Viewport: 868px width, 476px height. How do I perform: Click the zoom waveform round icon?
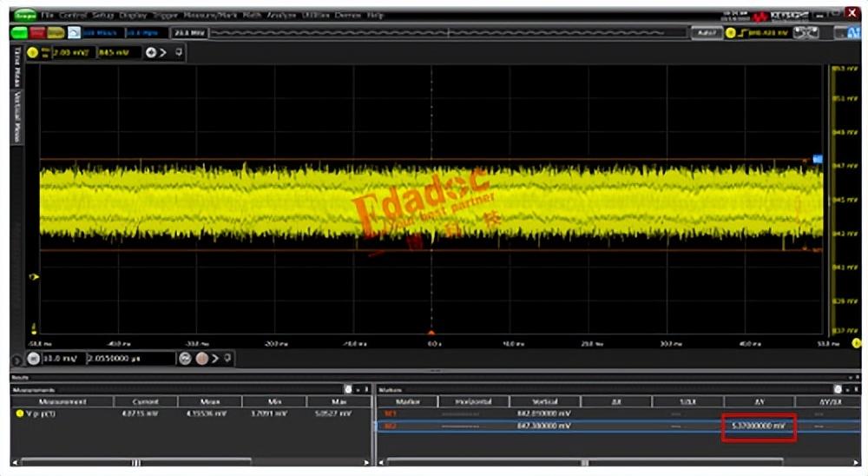tap(186, 359)
